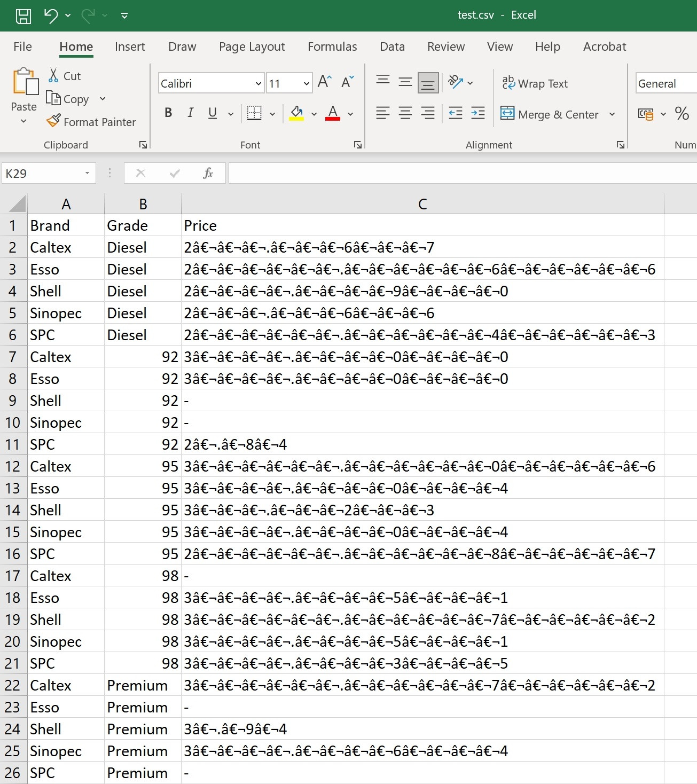
Task: Open underline style dropdown arrow
Action: (231, 114)
